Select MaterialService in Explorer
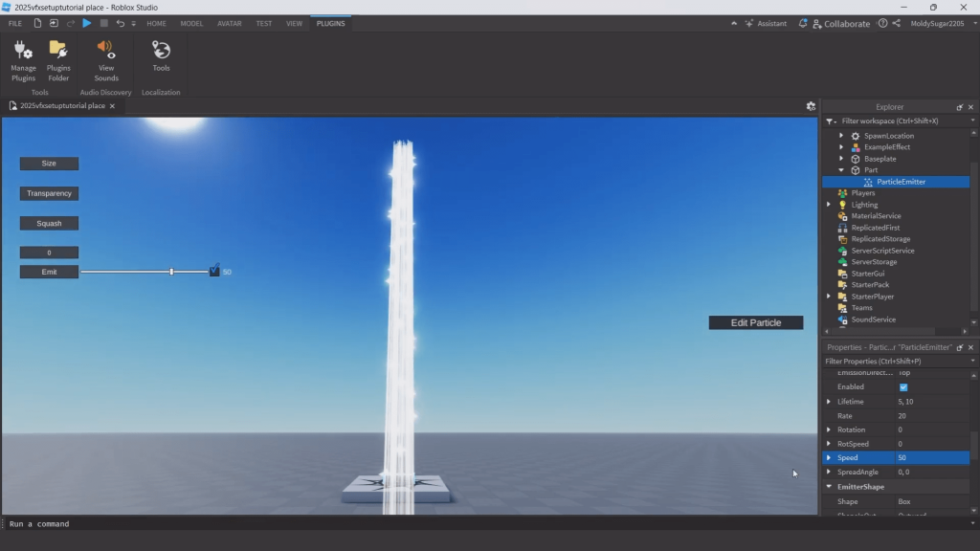 click(x=876, y=216)
